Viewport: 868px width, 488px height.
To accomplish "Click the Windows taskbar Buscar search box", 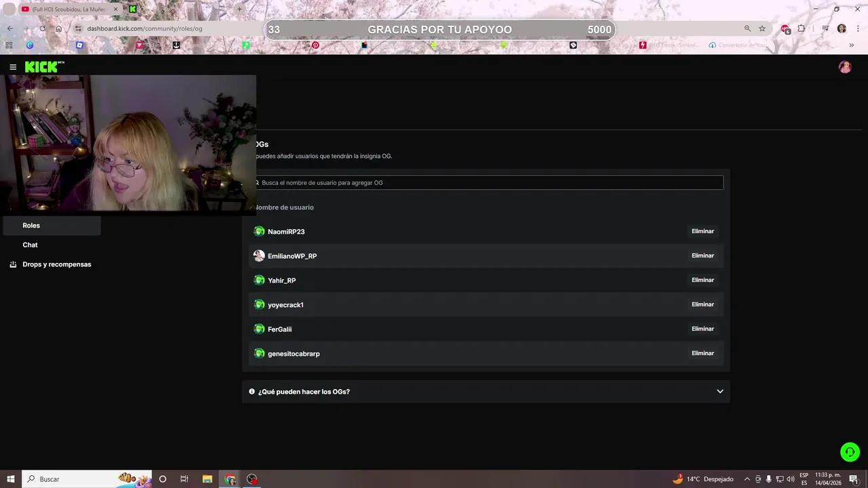I will pos(88,479).
